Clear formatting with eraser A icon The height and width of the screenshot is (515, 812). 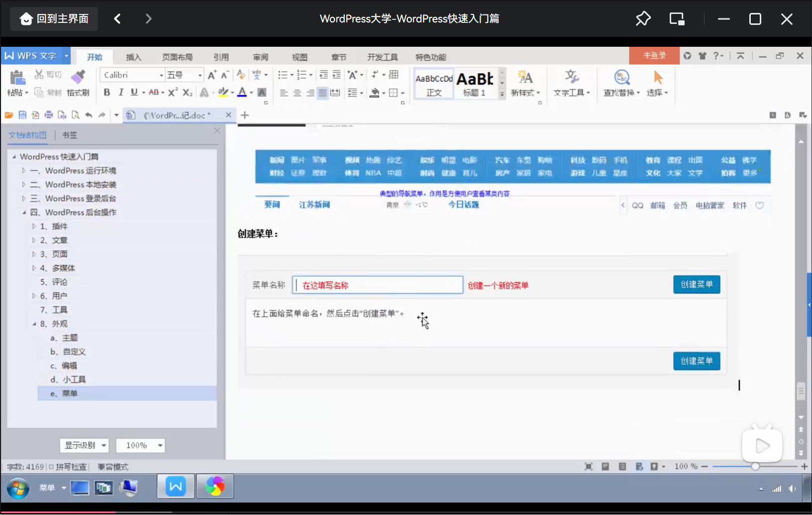(x=241, y=75)
